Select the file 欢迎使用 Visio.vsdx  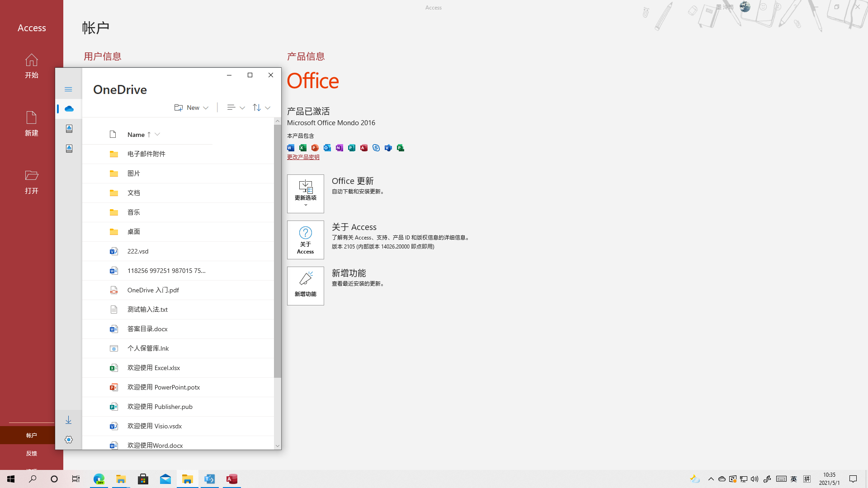(178, 426)
